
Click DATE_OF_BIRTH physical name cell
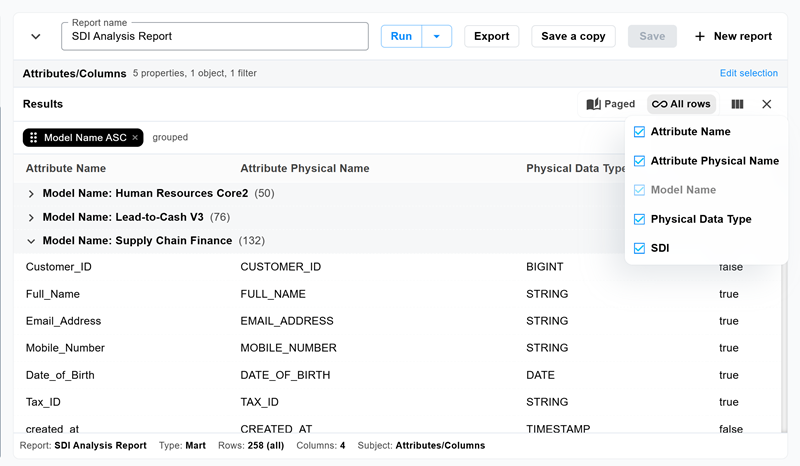click(x=285, y=375)
